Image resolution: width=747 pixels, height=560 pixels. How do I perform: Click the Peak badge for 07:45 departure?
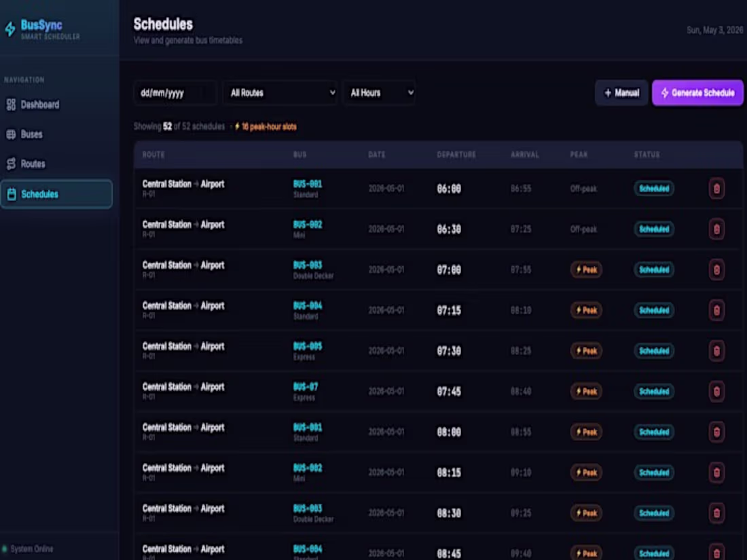(x=586, y=392)
